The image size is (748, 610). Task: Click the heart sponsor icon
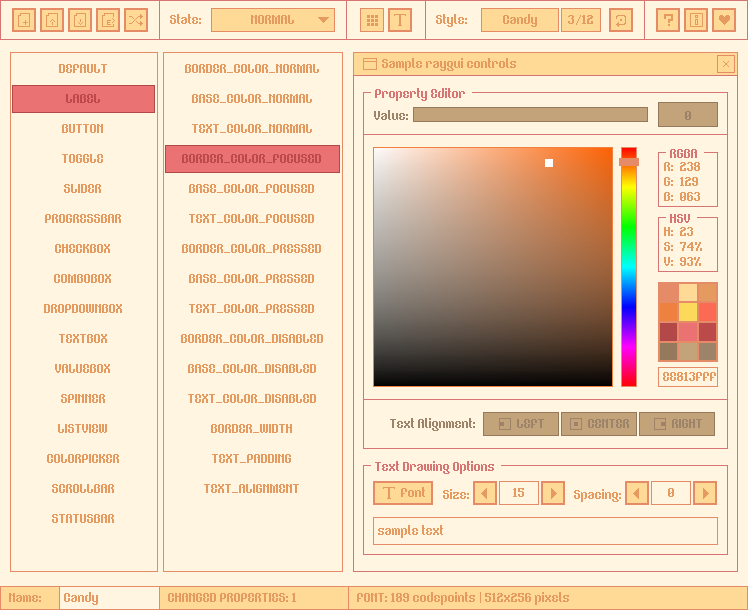[724, 20]
